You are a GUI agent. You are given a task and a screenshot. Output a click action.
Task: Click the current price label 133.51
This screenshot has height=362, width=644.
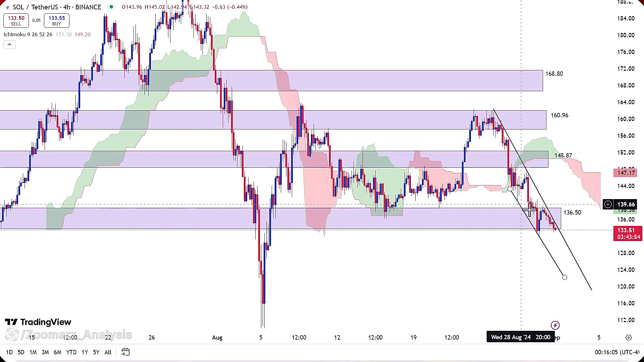click(628, 234)
